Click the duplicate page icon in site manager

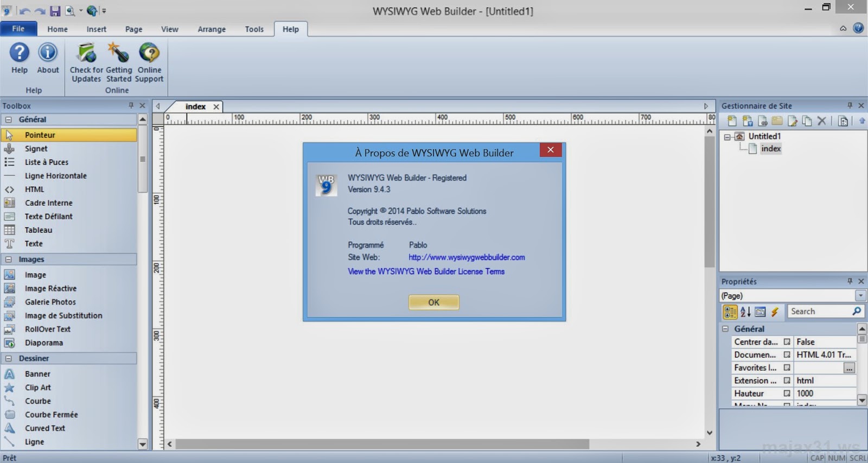pyautogui.click(x=807, y=121)
